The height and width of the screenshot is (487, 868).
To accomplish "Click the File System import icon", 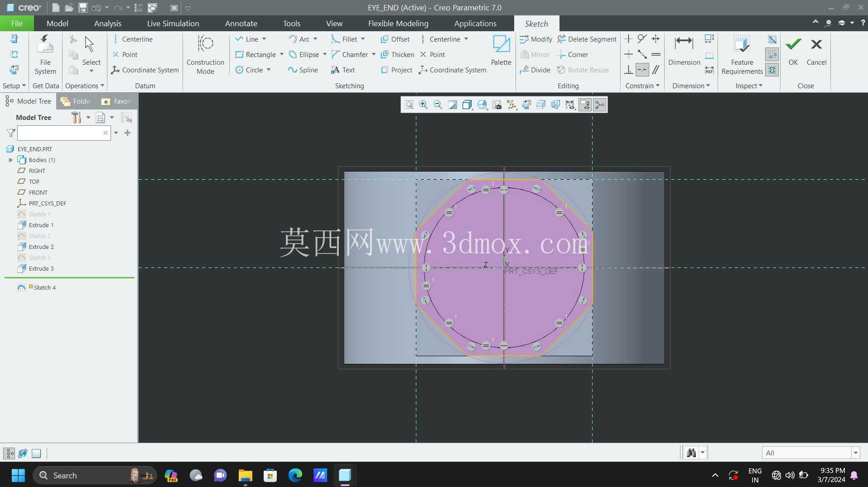I will [45, 55].
